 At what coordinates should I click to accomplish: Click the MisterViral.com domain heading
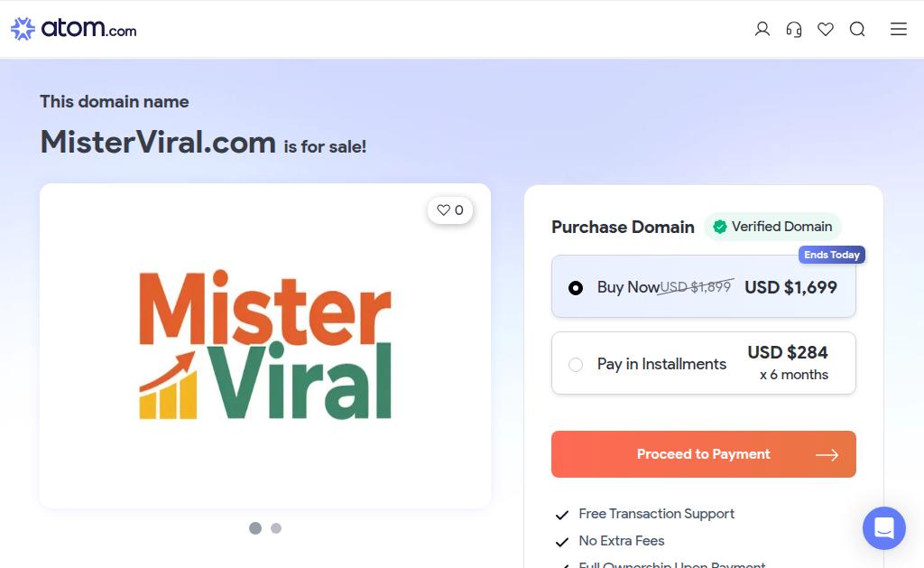point(158,142)
